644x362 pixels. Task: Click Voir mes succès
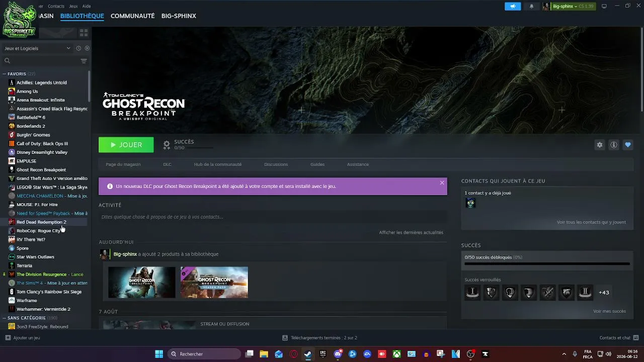609,311
